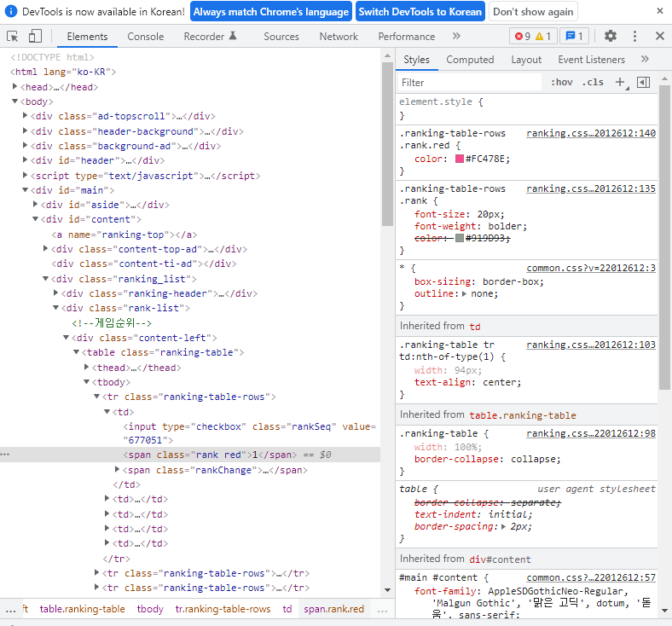Screen dimensions: 672x626
Task: Select the table ranking-table DOM line
Action: point(163,352)
